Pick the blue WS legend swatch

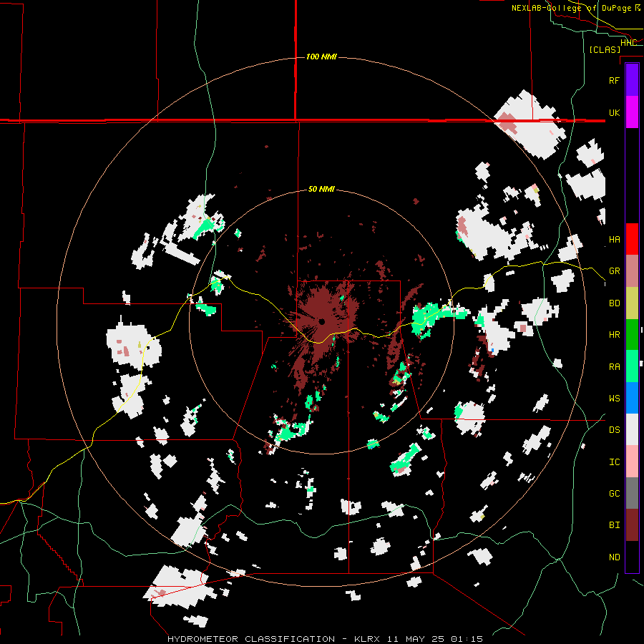(632, 398)
